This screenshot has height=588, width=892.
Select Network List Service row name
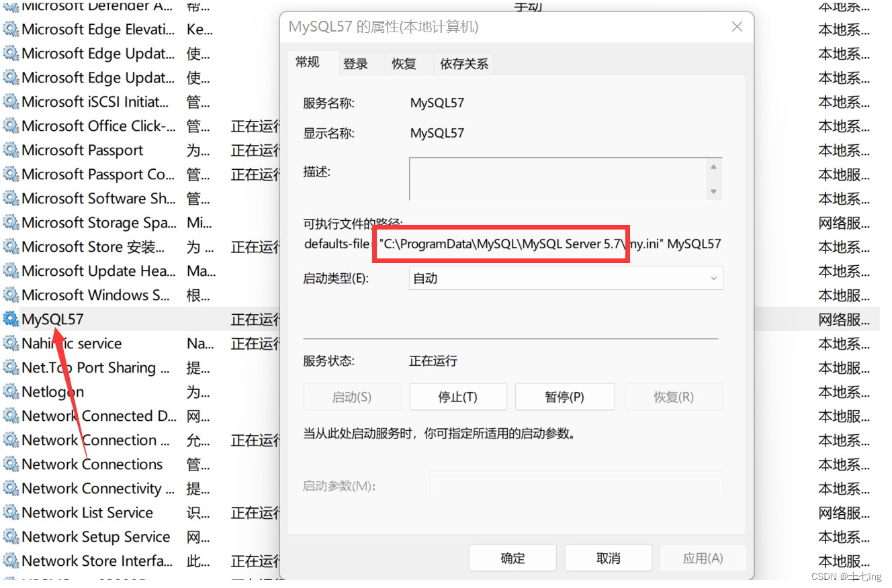click(87, 513)
